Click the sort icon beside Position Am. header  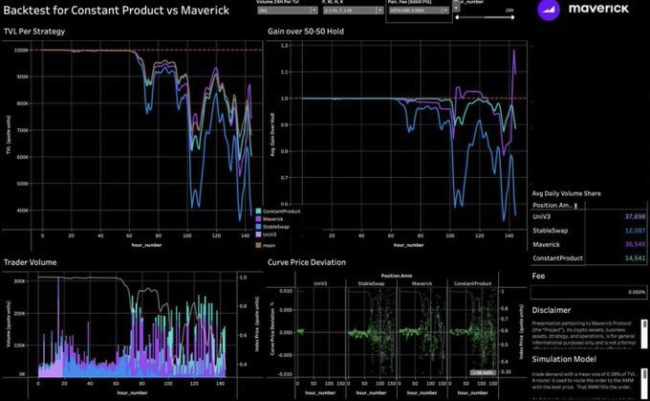coord(575,204)
